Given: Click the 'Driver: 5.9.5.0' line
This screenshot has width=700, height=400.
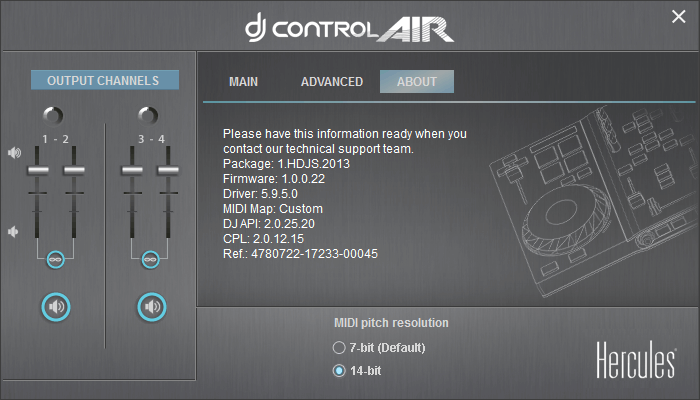Looking at the screenshot, I should coord(260,194).
